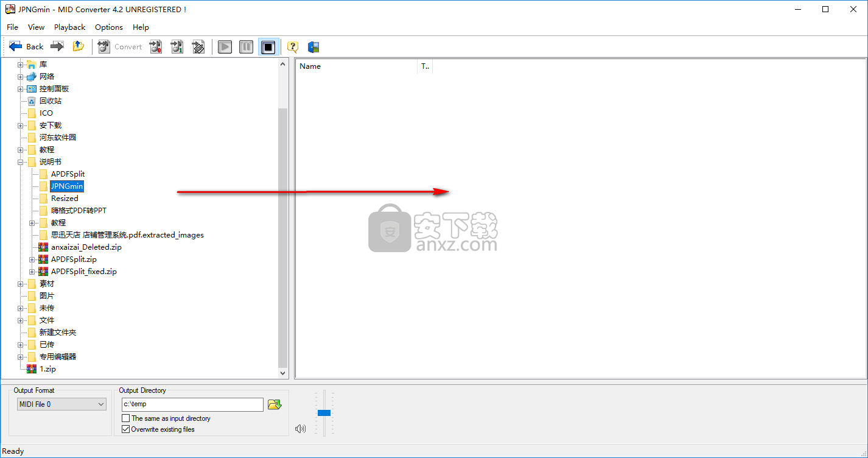Expand the APDFSplit.zip node
Viewport: 868px width, 458px height.
(x=32, y=259)
